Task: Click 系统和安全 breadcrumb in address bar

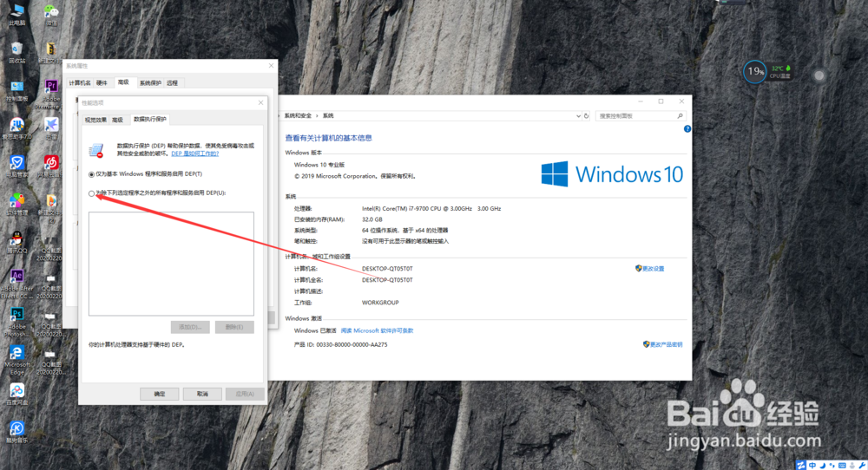Action: coord(298,116)
